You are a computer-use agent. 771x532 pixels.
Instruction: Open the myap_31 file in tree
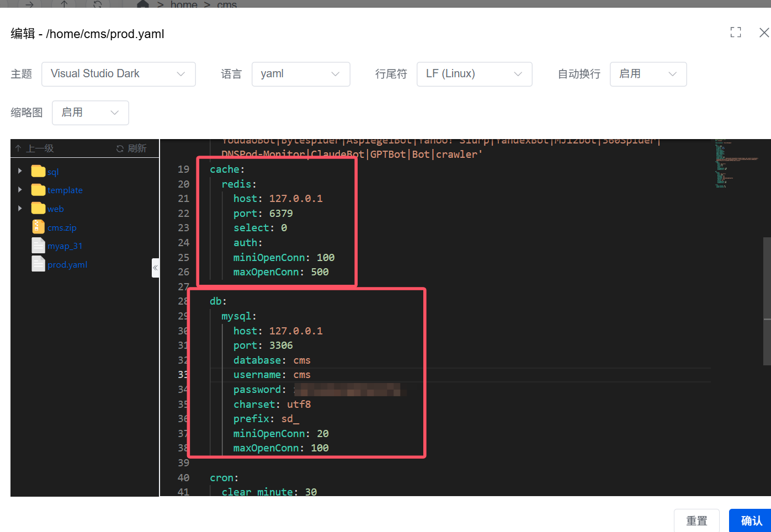click(x=65, y=246)
